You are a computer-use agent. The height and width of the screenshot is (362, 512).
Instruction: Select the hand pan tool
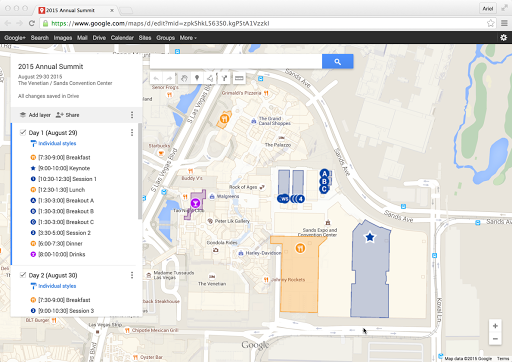184,78
